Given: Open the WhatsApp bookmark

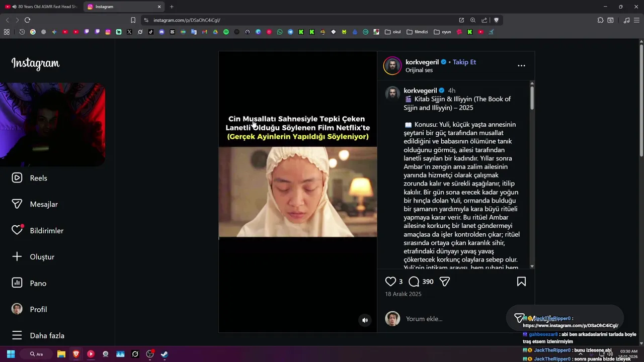Looking at the screenshot, I should coord(280,32).
